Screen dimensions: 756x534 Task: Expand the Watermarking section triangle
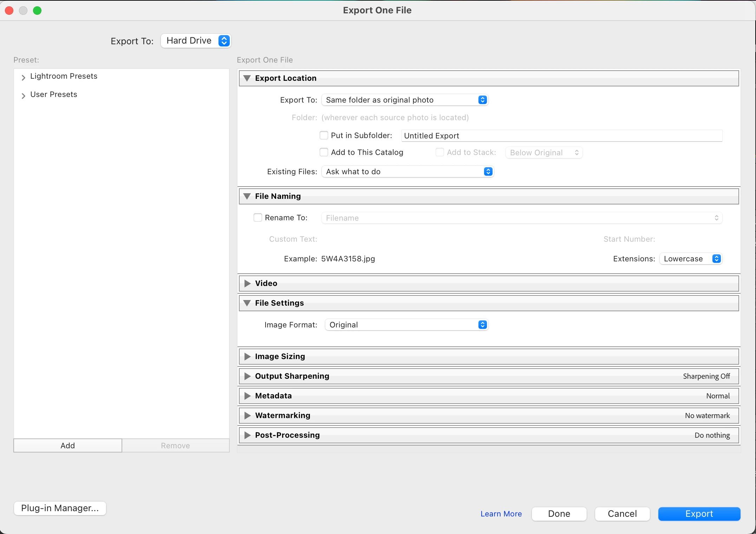click(247, 416)
